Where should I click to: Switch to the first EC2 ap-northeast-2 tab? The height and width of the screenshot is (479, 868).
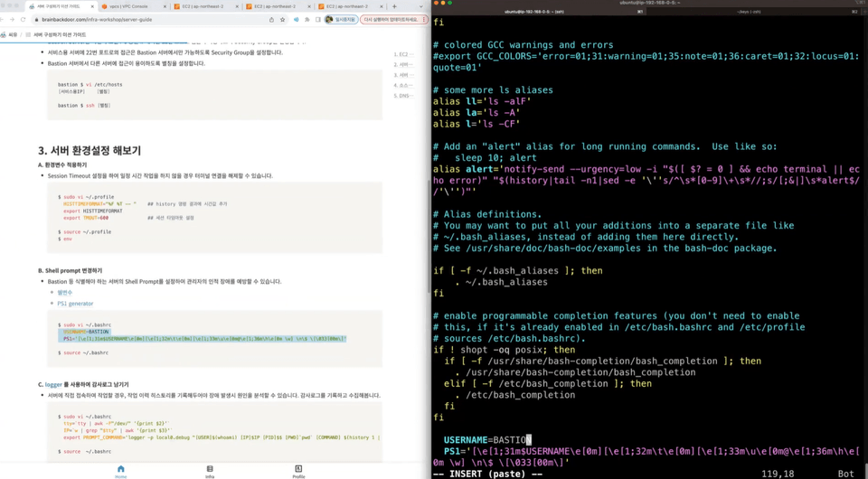(206, 6)
